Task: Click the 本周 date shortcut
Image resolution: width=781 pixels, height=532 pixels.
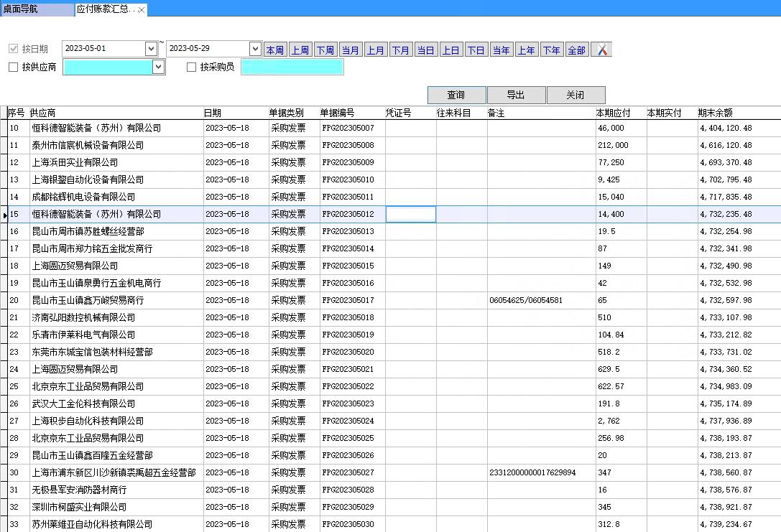Action: [x=275, y=50]
